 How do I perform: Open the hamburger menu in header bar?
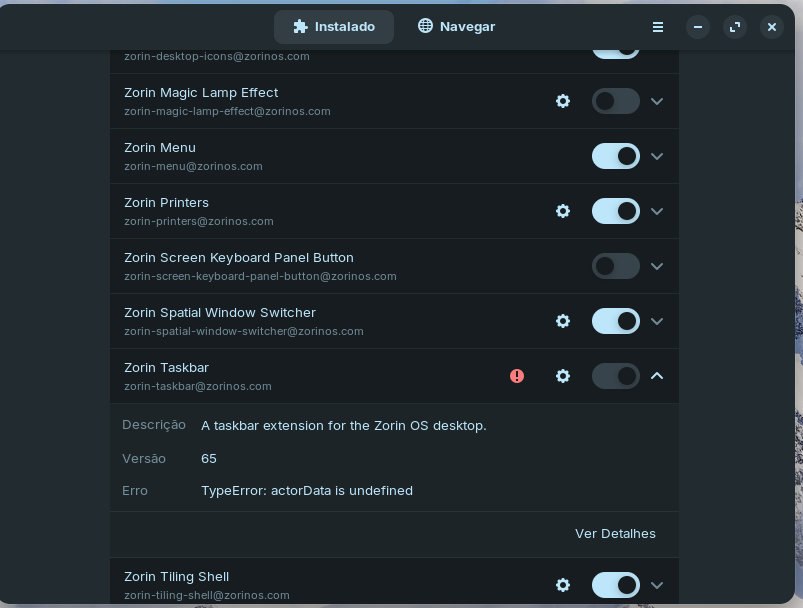coord(658,27)
